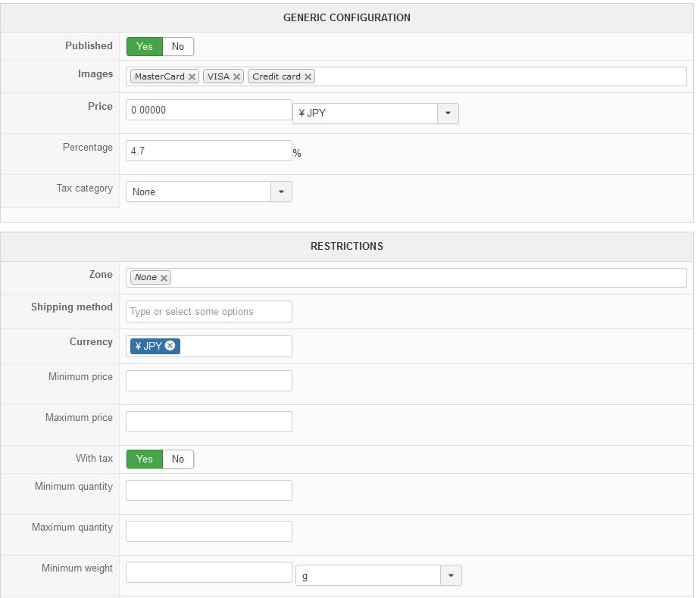
Task: Remove the Credit card image tag
Action: tap(308, 77)
